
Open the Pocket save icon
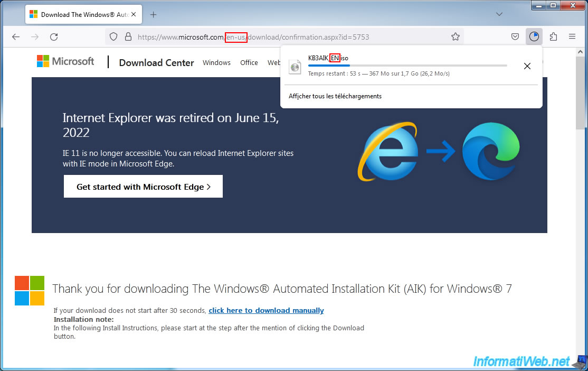[x=515, y=37]
